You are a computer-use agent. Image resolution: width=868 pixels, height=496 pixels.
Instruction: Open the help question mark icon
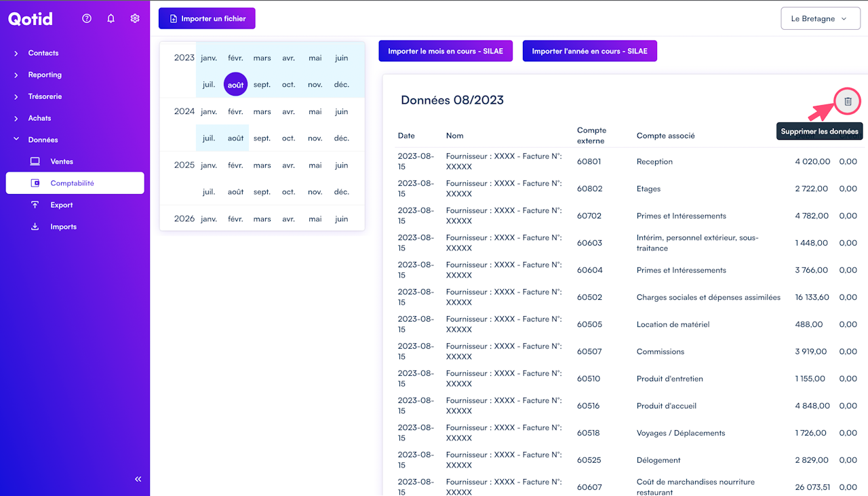tap(87, 18)
